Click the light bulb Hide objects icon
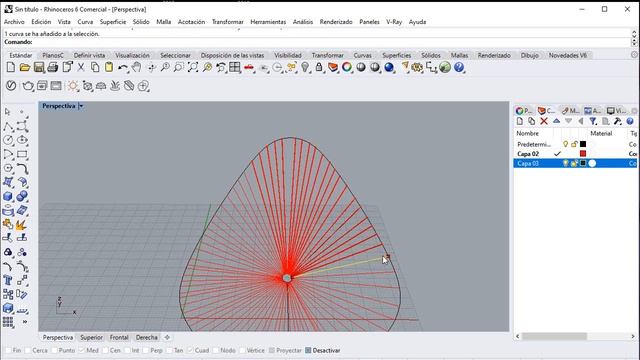640x360 pixels. point(305,67)
